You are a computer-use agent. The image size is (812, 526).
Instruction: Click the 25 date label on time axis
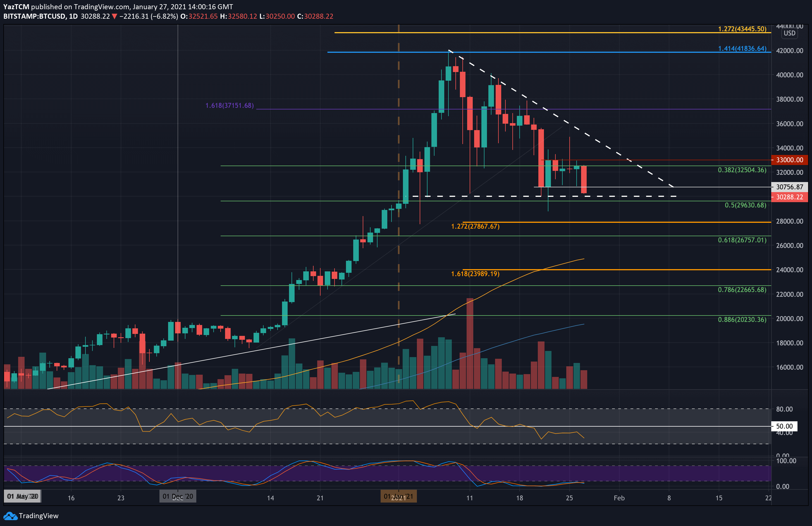(x=569, y=498)
